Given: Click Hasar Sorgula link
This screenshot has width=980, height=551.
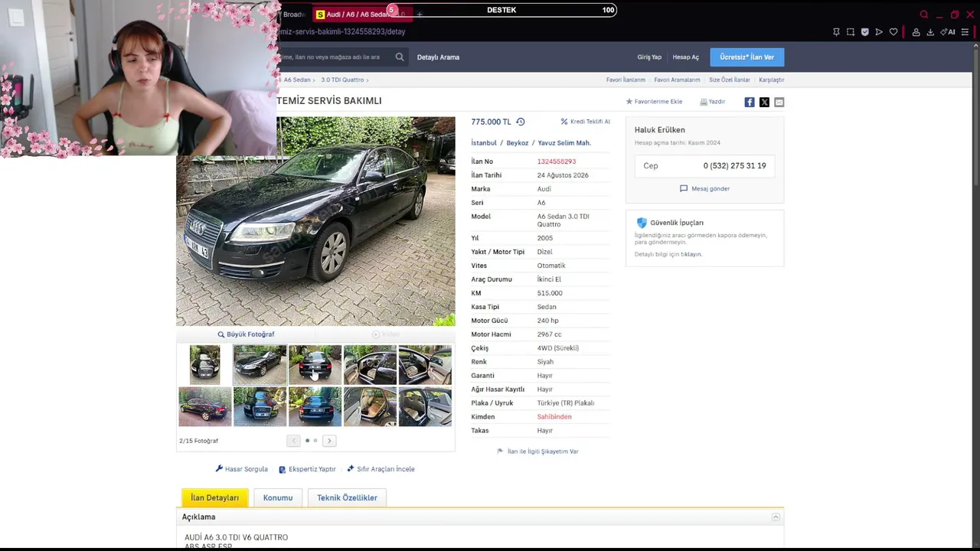Looking at the screenshot, I should point(242,469).
